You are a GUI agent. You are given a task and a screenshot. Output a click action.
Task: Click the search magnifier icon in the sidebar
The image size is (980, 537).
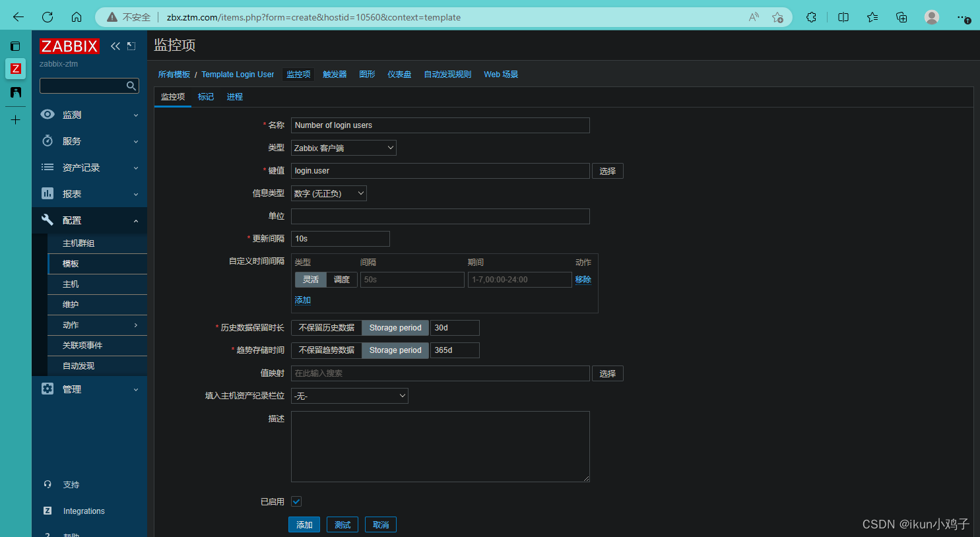131,86
